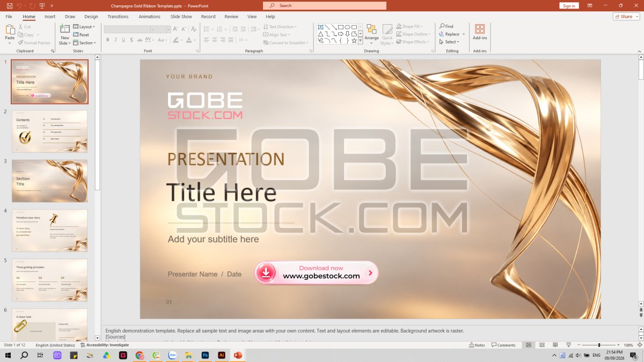Viewport: 644px width, 362px height.
Task: Open the Animations tab
Action: 149,17
